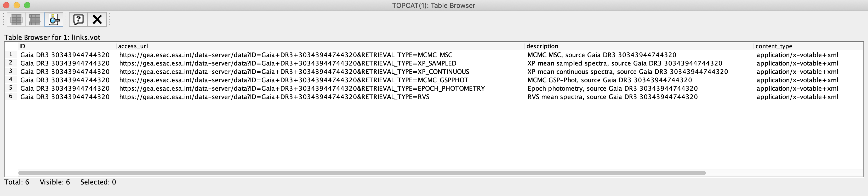Click the content_type column header

tap(808, 46)
